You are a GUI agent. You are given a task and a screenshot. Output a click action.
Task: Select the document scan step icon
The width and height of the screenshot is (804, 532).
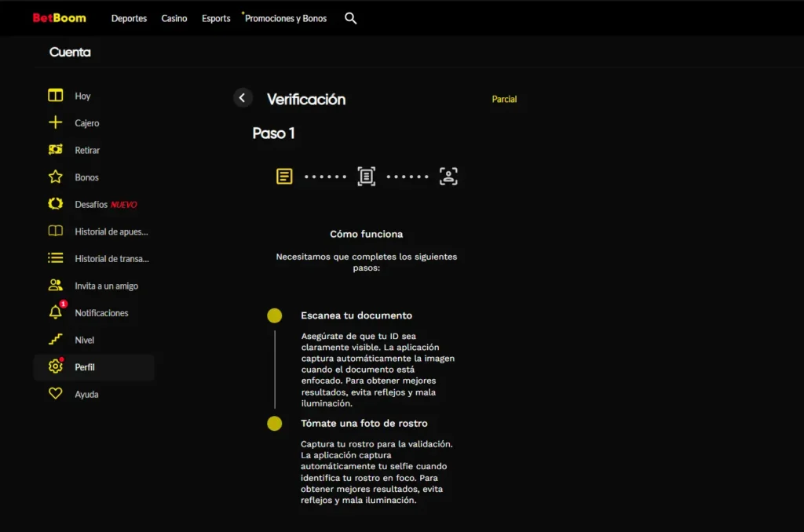(x=366, y=177)
